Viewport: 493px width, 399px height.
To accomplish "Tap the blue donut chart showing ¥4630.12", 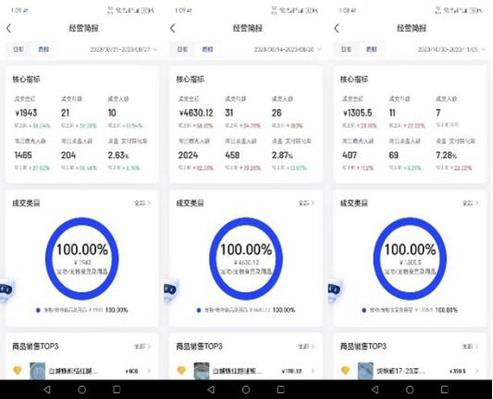I will click(246, 258).
